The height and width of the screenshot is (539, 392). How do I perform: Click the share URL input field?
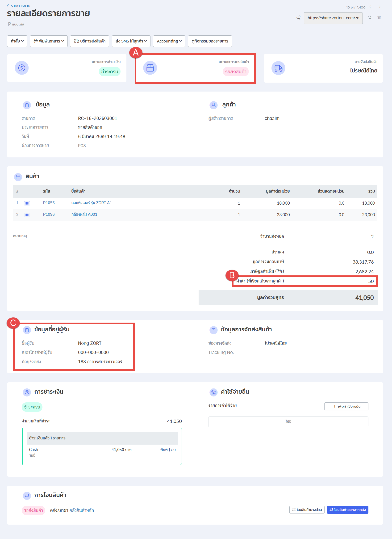click(333, 18)
